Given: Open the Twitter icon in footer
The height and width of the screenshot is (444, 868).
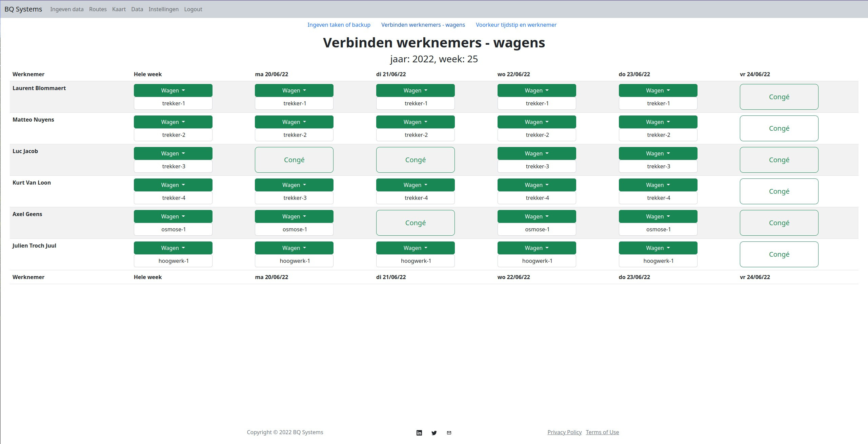Looking at the screenshot, I should [x=434, y=432].
